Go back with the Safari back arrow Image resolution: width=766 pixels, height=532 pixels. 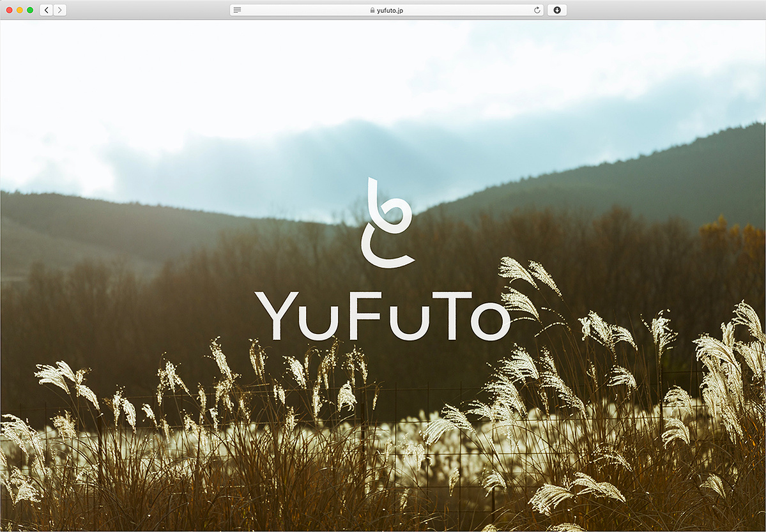pyautogui.click(x=47, y=10)
